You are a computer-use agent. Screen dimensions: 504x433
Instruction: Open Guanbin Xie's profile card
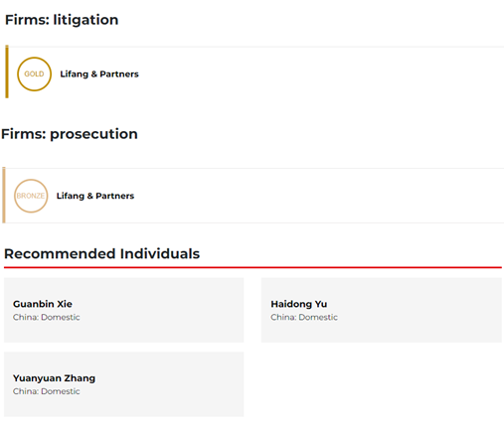tap(123, 310)
